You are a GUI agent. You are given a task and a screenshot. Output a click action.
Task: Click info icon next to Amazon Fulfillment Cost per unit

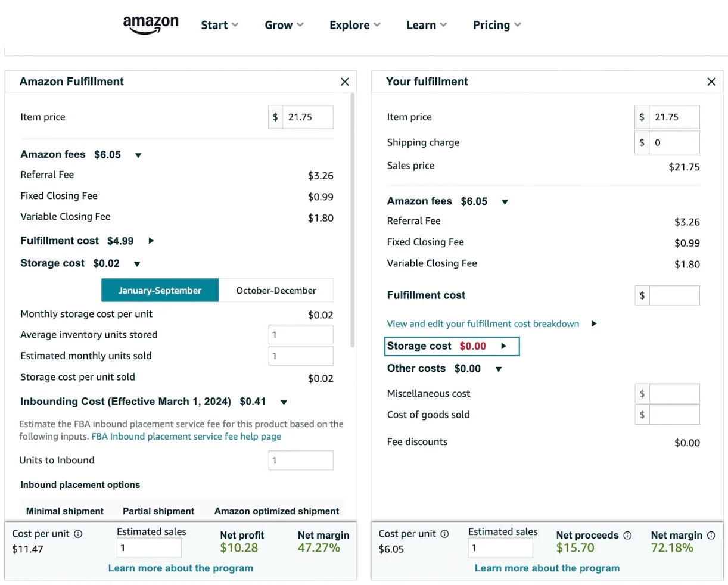pos(78,534)
